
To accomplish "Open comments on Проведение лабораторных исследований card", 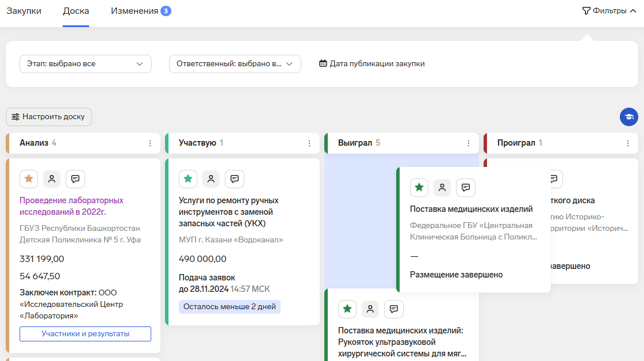I will pyautogui.click(x=75, y=179).
